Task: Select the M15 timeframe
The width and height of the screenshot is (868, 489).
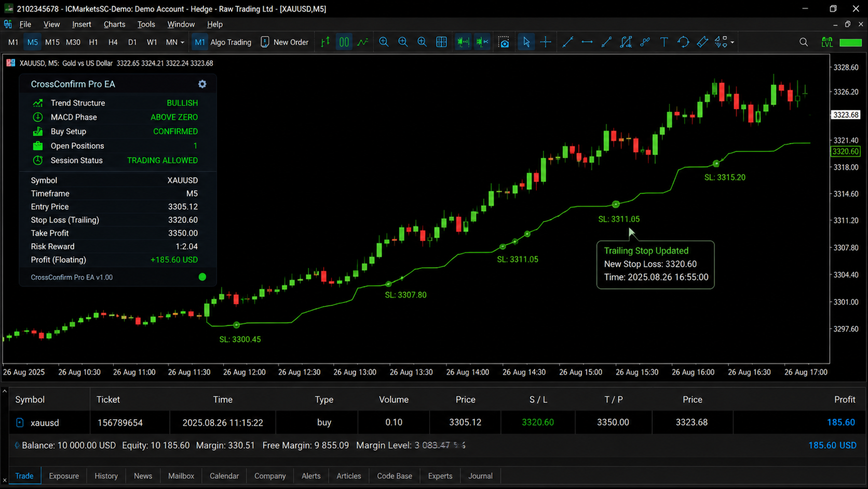Action: click(x=52, y=42)
